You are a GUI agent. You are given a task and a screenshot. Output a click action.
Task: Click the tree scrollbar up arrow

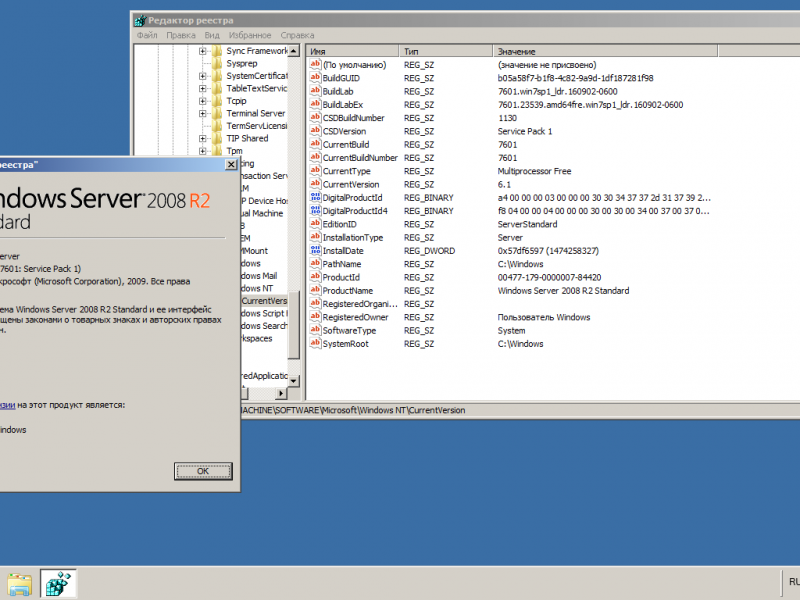click(293, 51)
